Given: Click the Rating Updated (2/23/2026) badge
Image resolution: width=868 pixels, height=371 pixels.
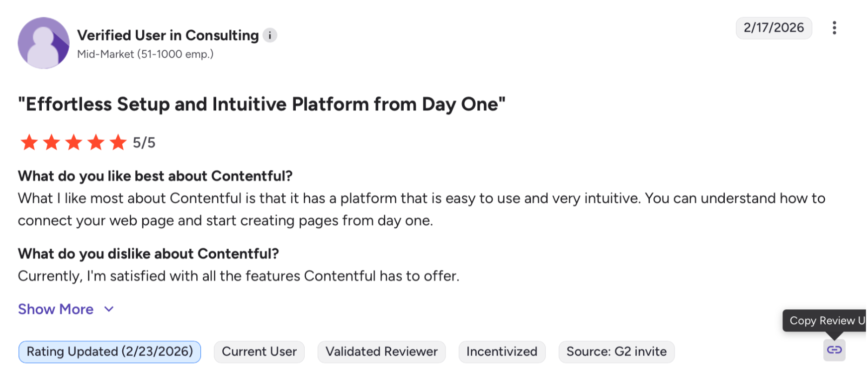Looking at the screenshot, I should pyautogui.click(x=109, y=352).
